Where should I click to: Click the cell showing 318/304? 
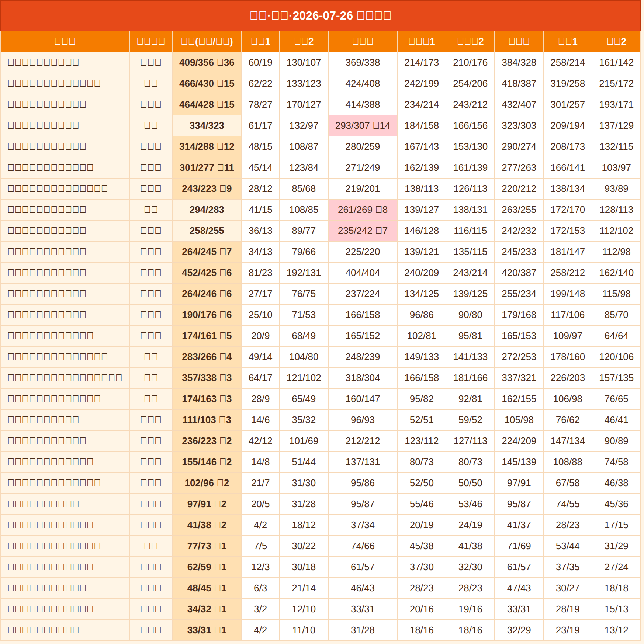click(x=363, y=378)
